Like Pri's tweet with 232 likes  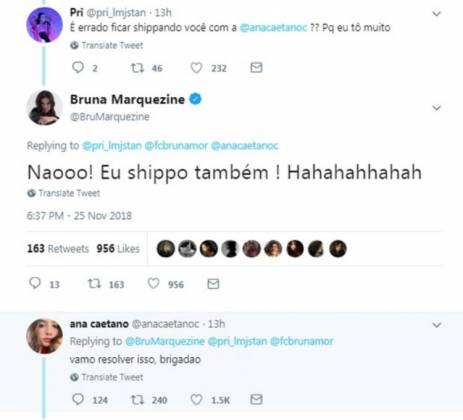click(x=196, y=68)
